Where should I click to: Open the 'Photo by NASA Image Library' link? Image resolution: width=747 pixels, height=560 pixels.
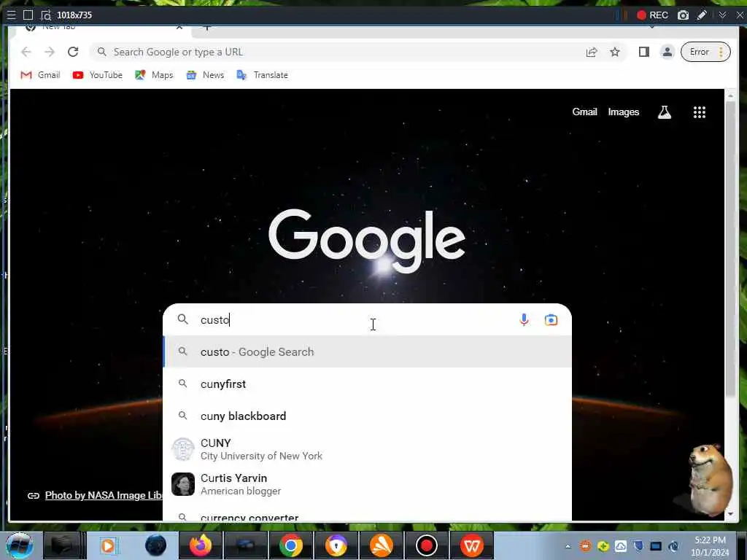tap(104, 495)
